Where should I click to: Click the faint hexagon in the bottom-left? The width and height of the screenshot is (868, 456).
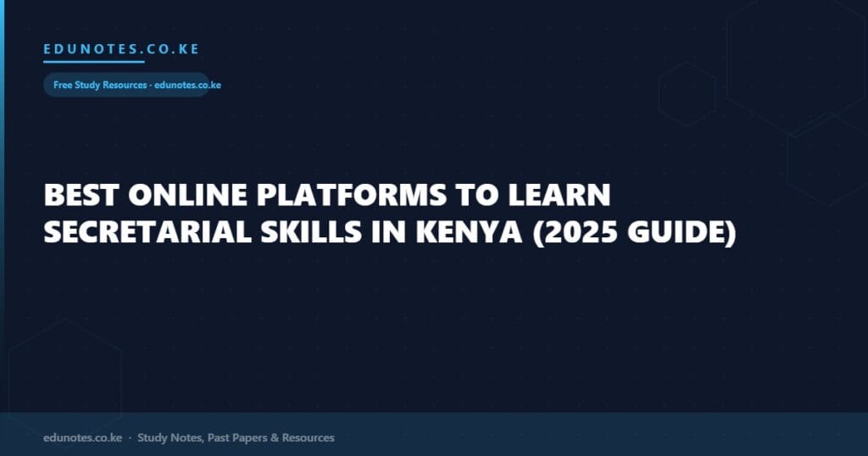[64, 373]
